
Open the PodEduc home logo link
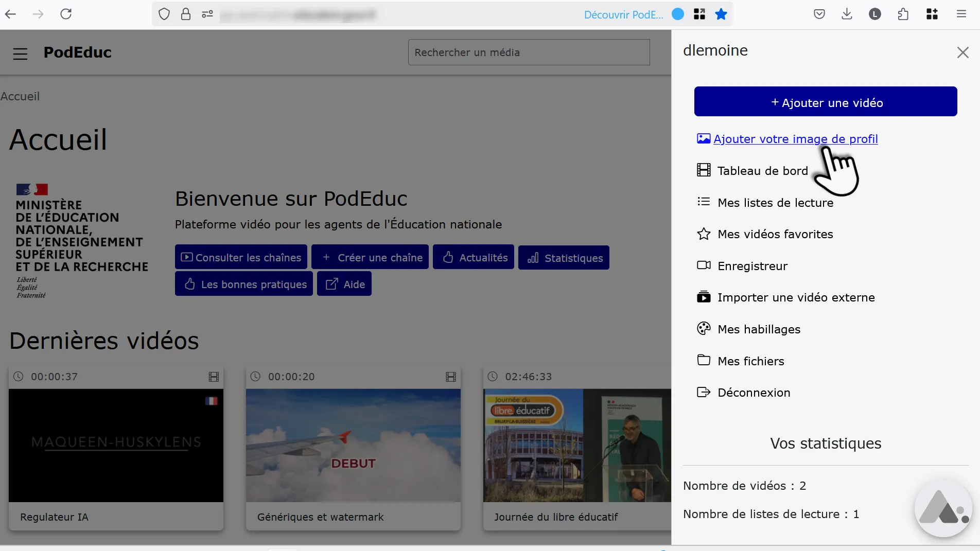point(77,52)
